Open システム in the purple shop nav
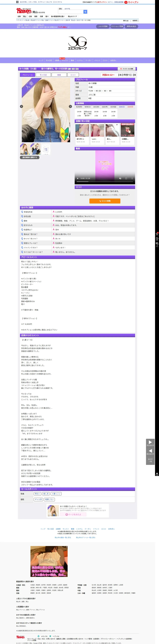159x644 pixels. 80,61
